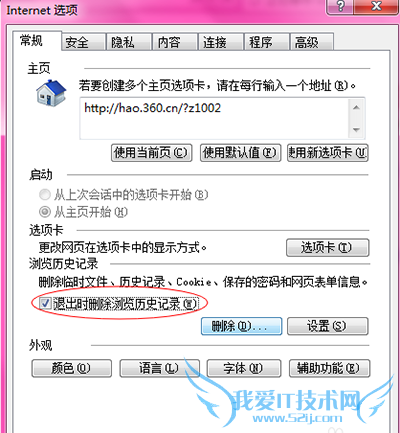The width and height of the screenshot is (400, 433).
Task: Select 从主页开始 radio button
Action: click(x=45, y=212)
